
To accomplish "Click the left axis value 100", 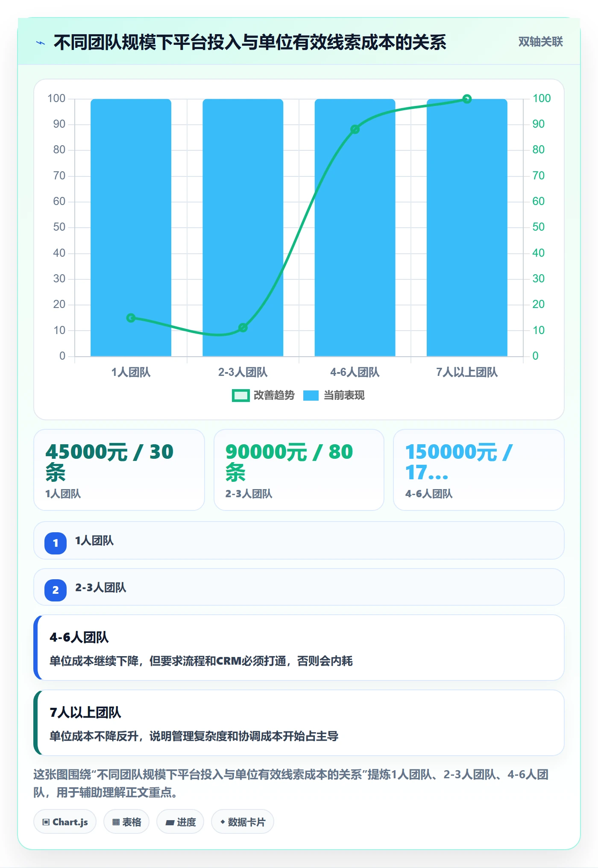I will click(x=56, y=99).
